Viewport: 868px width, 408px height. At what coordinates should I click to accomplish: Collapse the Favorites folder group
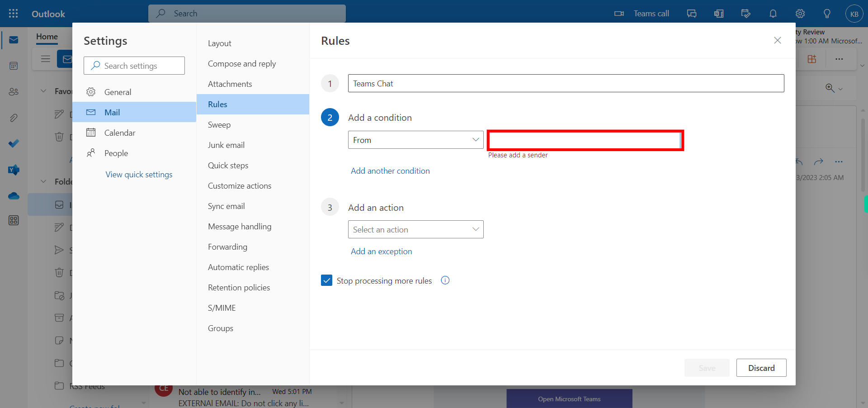[43, 91]
